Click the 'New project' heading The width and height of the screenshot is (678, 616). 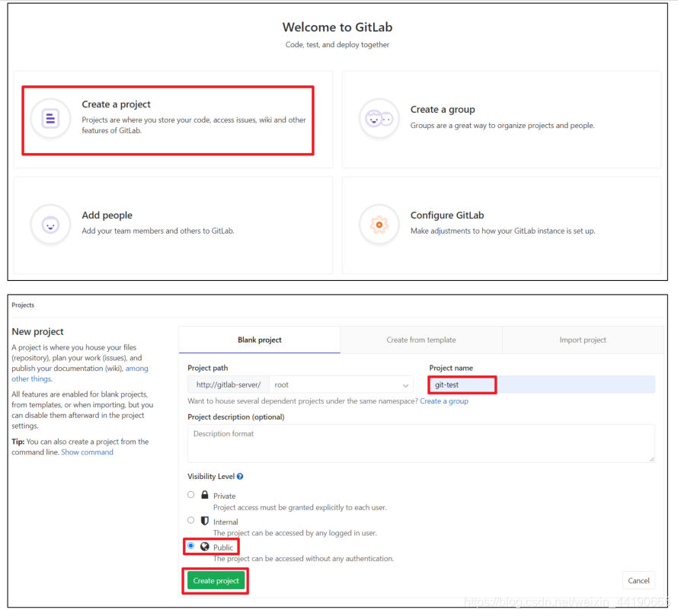(37, 331)
